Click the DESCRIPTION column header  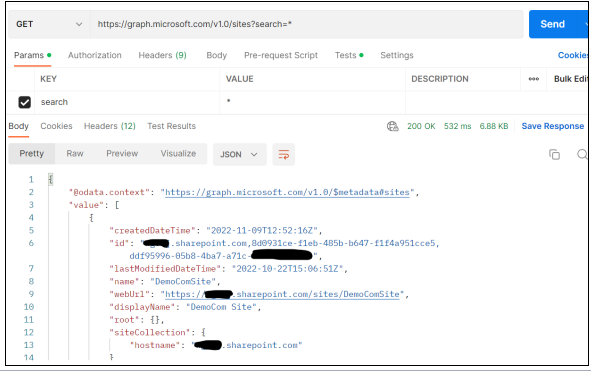click(x=440, y=79)
